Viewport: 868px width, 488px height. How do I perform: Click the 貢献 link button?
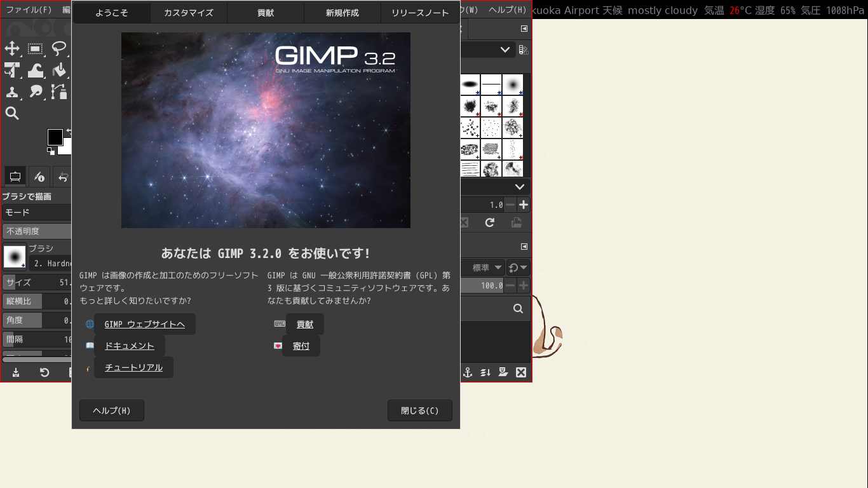[305, 324]
